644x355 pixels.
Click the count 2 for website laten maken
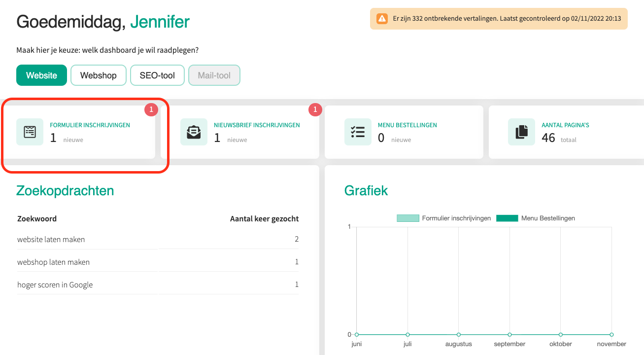click(x=297, y=240)
